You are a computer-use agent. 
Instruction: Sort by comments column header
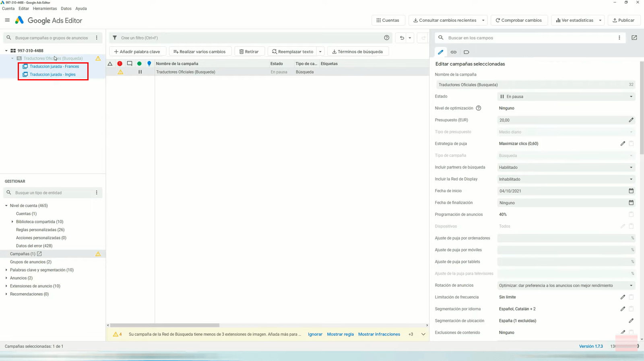tap(130, 64)
